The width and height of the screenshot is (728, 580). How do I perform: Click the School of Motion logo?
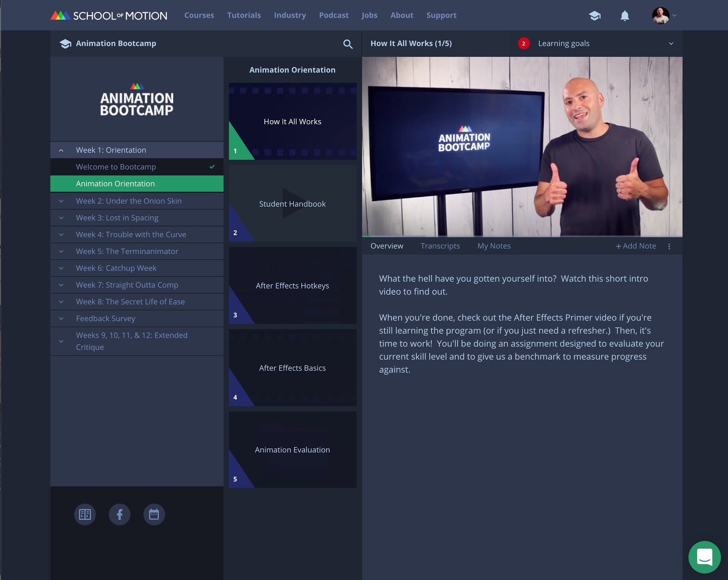(x=109, y=15)
